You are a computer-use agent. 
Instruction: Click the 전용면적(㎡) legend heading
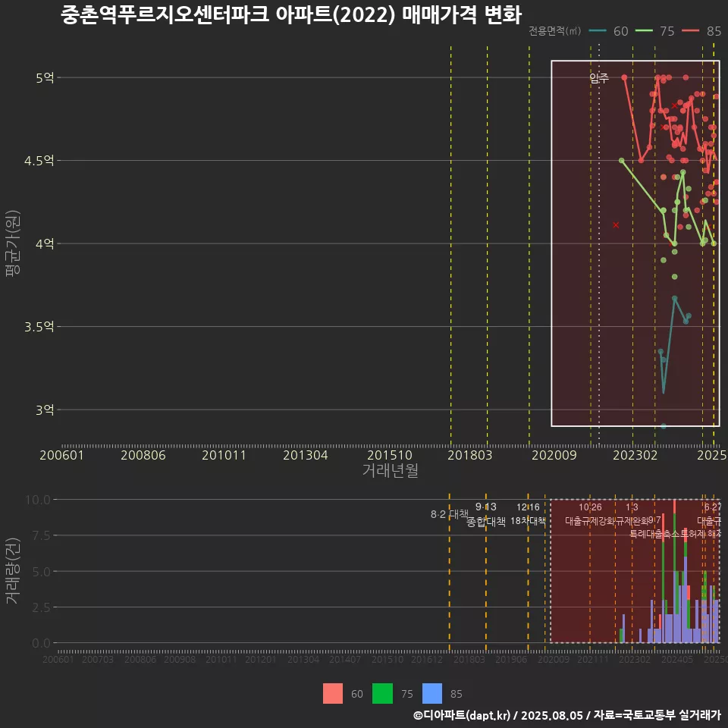pyautogui.click(x=555, y=31)
